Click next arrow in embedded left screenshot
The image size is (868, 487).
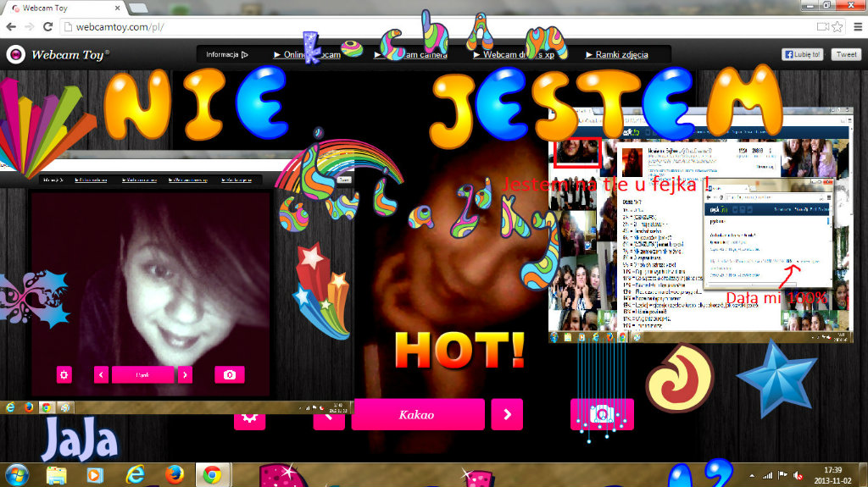[185, 374]
